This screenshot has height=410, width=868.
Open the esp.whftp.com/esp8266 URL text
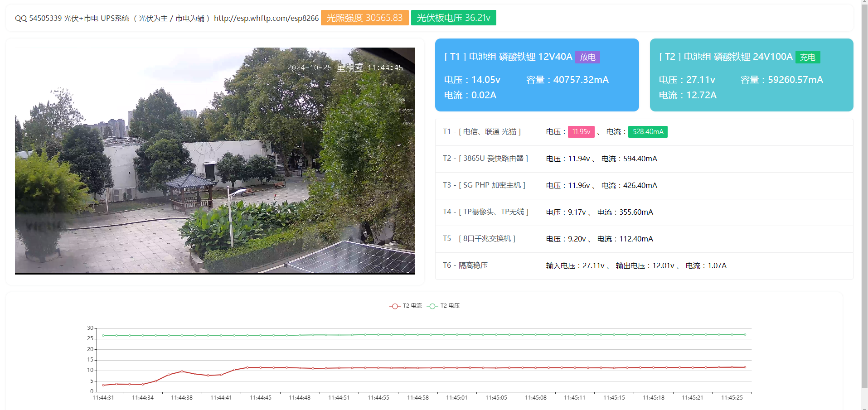(266, 18)
